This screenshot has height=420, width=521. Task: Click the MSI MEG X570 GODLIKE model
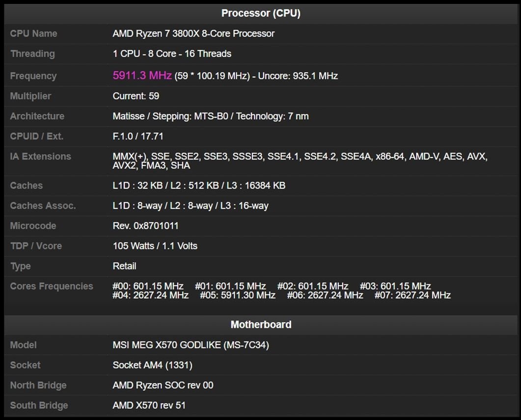[x=191, y=345]
